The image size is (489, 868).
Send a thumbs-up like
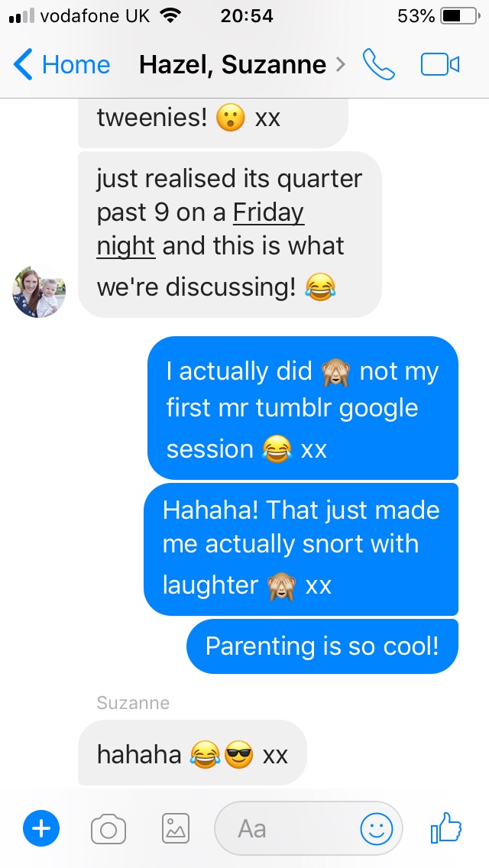click(x=446, y=828)
